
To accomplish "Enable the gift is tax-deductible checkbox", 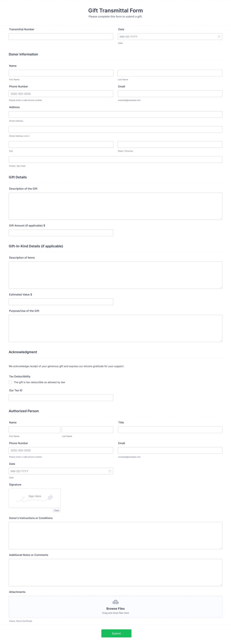I will click(10, 382).
